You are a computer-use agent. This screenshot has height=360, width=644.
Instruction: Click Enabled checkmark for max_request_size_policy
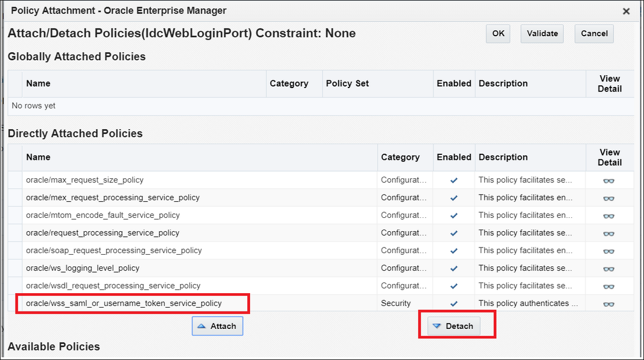(454, 181)
